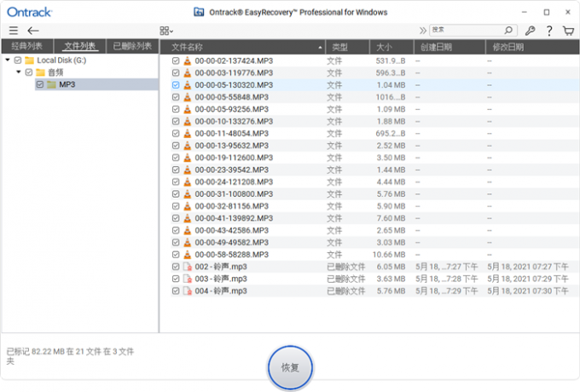Open the shopping cart icon
Viewport: 580px width, 392px height.
click(x=568, y=31)
